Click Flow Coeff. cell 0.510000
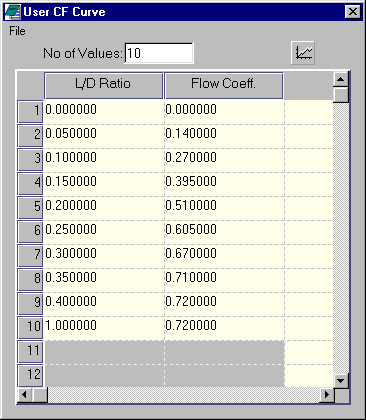 [x=224, y=208]
